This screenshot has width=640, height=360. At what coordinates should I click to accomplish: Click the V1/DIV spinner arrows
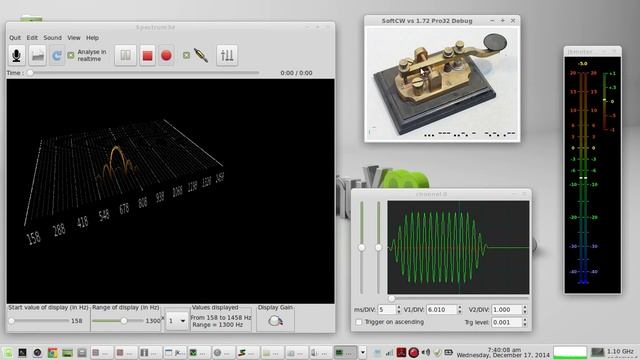[x=460, y=310]
